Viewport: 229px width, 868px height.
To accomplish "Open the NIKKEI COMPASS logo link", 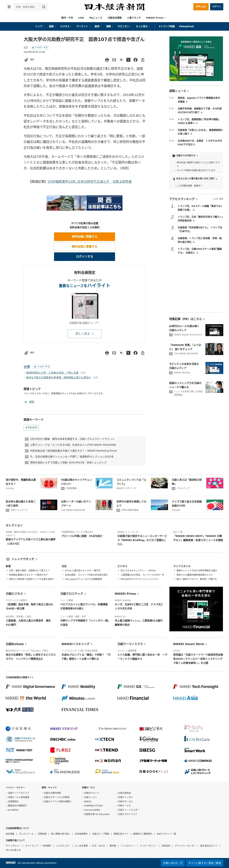I will (198, 761).
